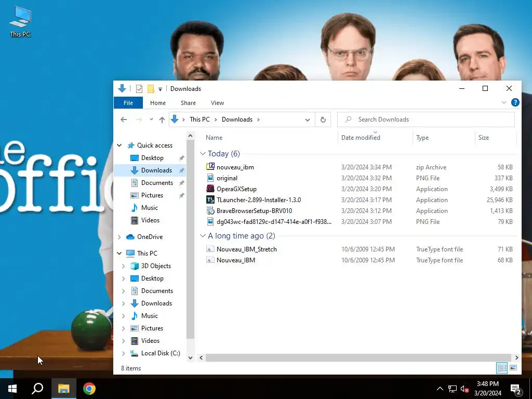This screenshot has height=399, width=532.
Task: Collapse the Quick access tree node
Action: pos(119,145)
